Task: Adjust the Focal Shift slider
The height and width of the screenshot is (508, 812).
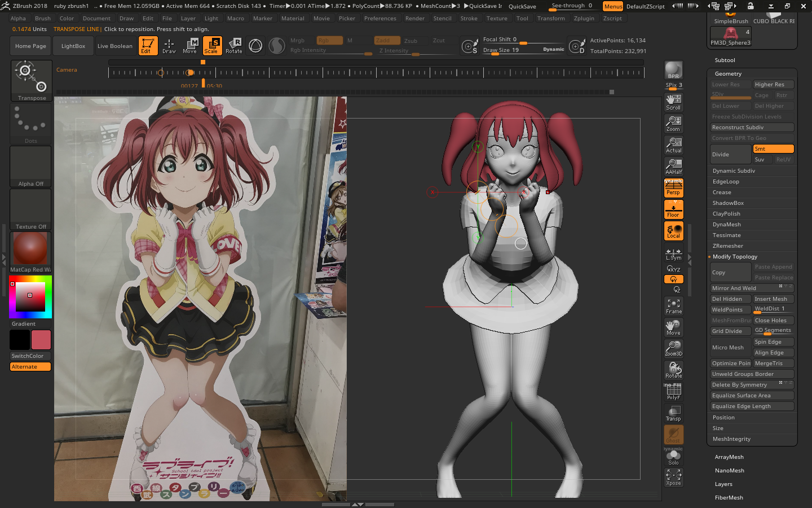Action: pos(523,40)
